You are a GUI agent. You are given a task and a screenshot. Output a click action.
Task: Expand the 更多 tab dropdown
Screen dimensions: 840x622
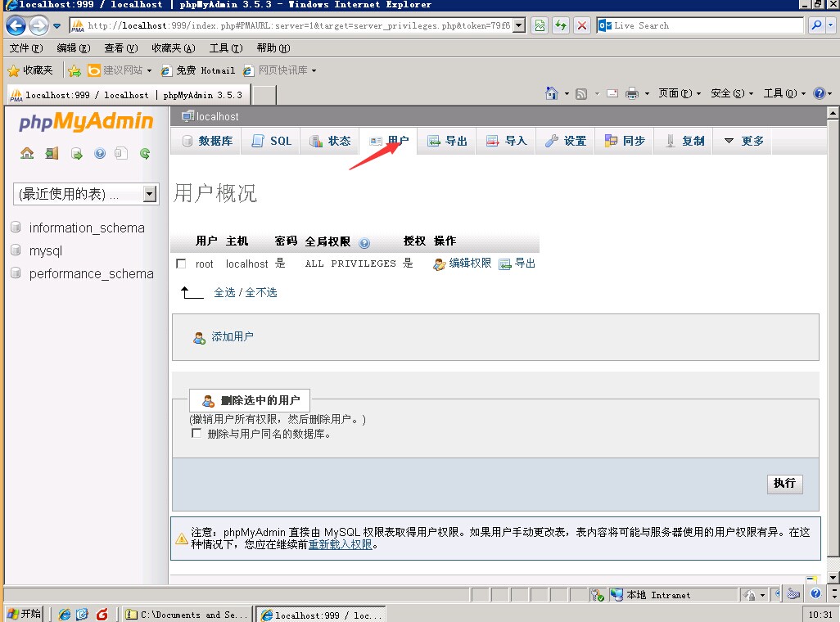pyautogui.click(x=743, y=141)
